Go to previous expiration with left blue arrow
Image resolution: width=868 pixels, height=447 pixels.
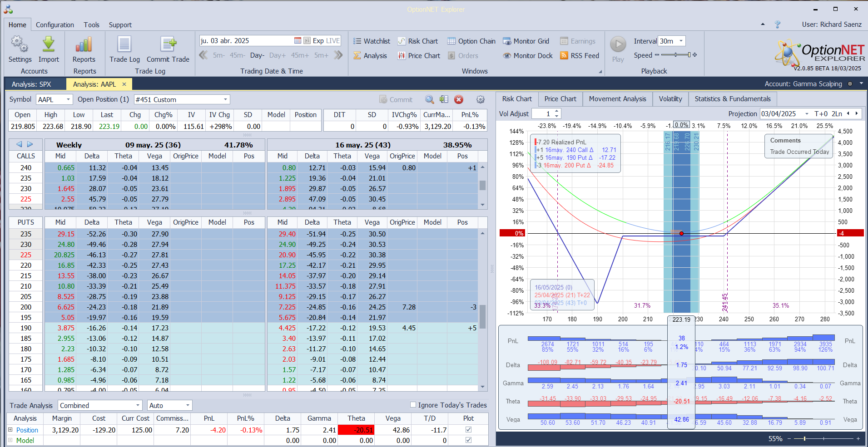19,144
